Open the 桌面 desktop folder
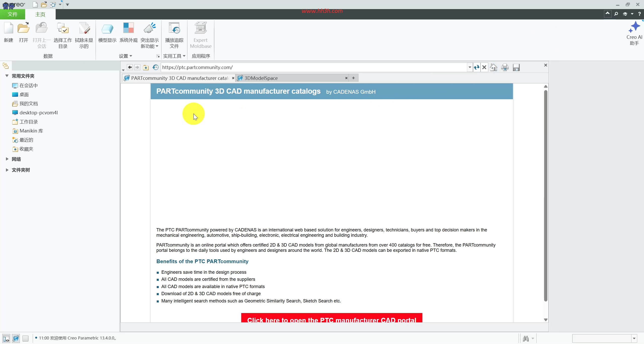The height and width of the screenshot is (344, 644). (20, 94)
